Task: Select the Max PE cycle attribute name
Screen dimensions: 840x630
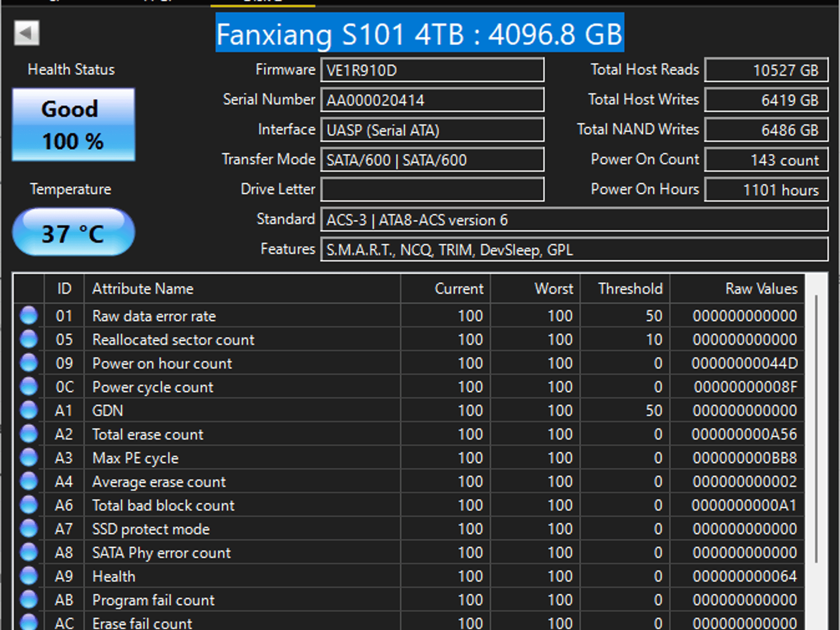Action: pos(135,458)
